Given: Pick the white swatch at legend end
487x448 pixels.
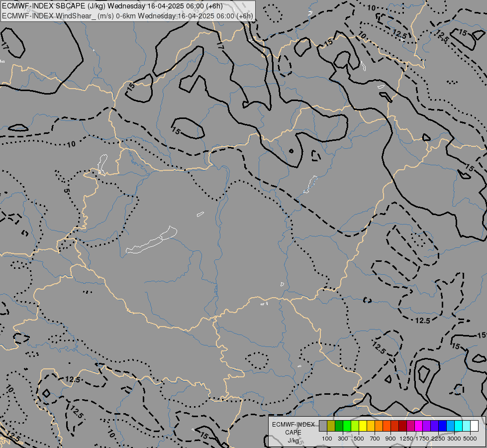Looking at the screenshot, I should [x=474, y=426].
